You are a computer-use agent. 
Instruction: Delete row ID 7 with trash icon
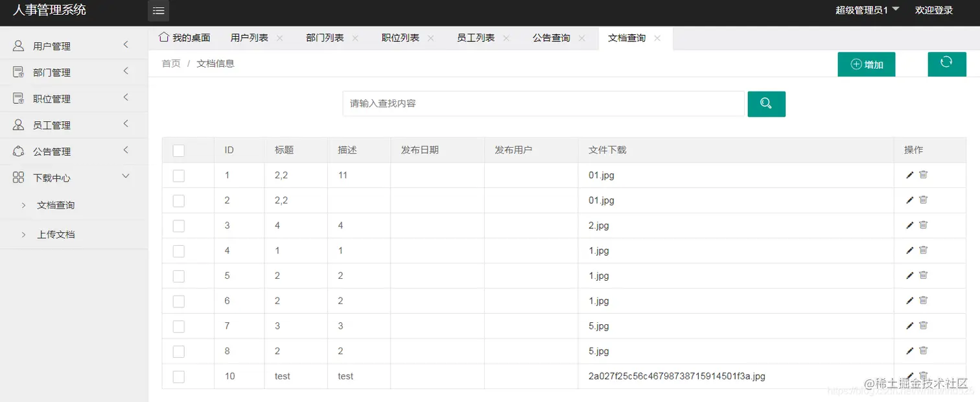(924, 325)
